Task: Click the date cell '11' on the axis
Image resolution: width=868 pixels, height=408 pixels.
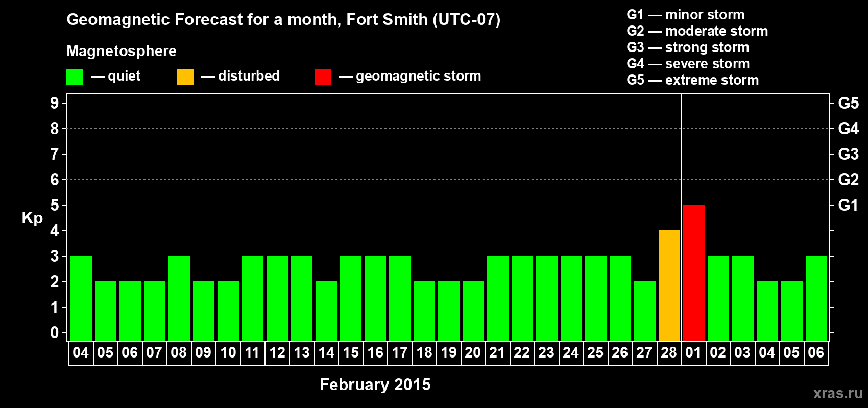Action: 252,353
